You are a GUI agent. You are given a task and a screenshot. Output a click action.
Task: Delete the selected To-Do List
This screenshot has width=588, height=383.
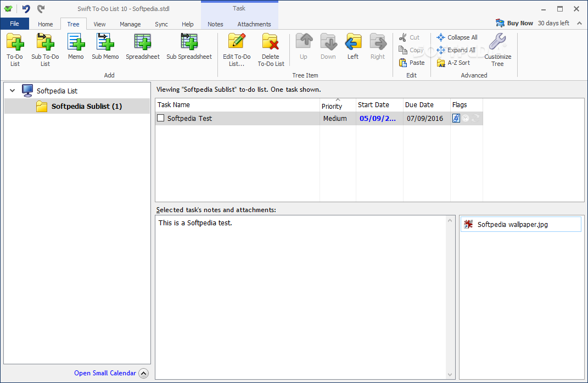coord(271,49)
